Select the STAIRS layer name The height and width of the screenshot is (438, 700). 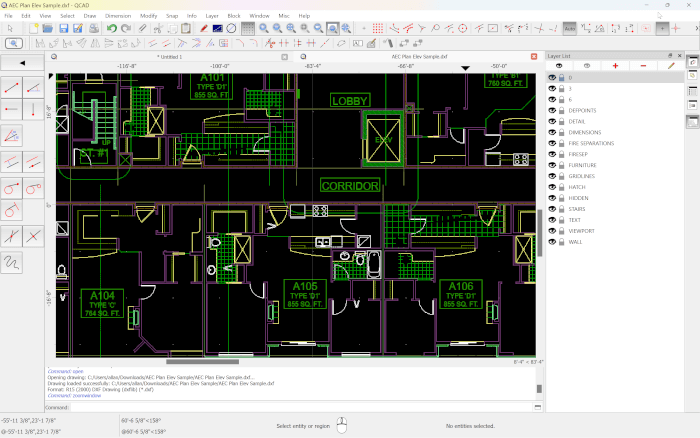pyautogui.click(x=577, y=209)
